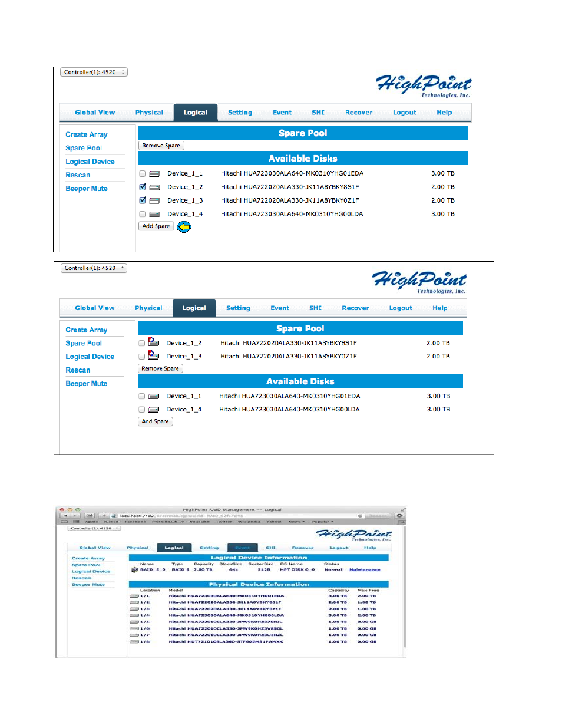This screenshot has height=728, width=562.
Task: Click Device_1_2 spare disk icon in middle screenshot
Action: 154,342
